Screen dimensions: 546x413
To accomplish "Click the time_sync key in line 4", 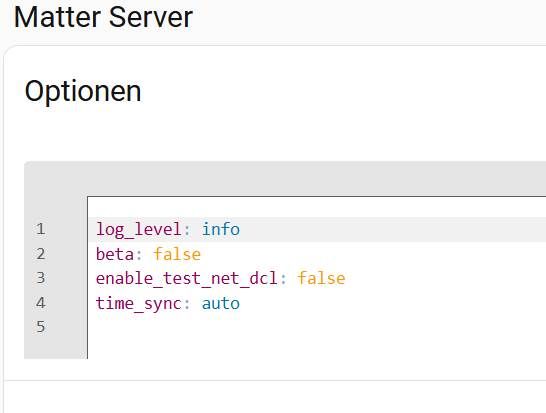I will pos(139,303).
